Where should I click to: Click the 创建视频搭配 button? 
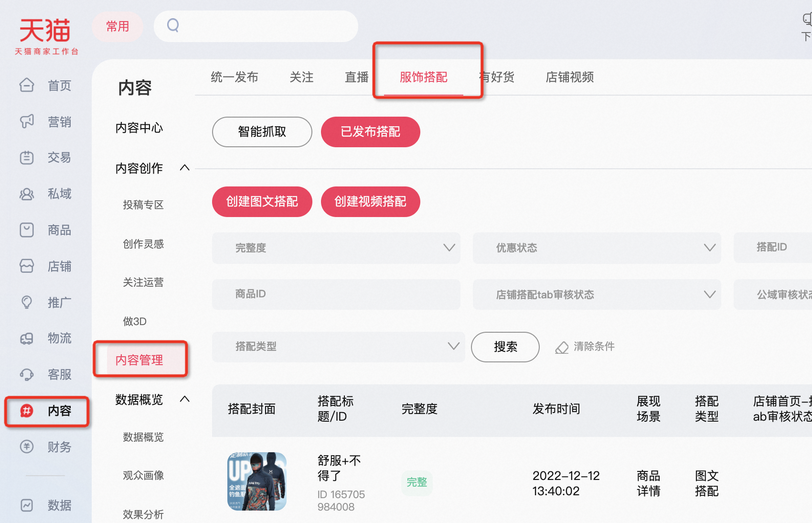(x=371, y=202)
